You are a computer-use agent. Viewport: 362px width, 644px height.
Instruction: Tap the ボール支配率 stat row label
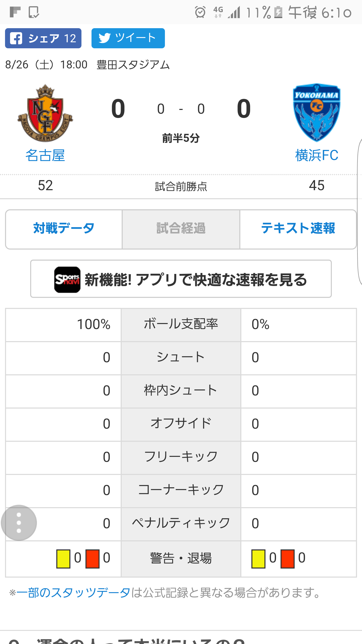[181, 324]
